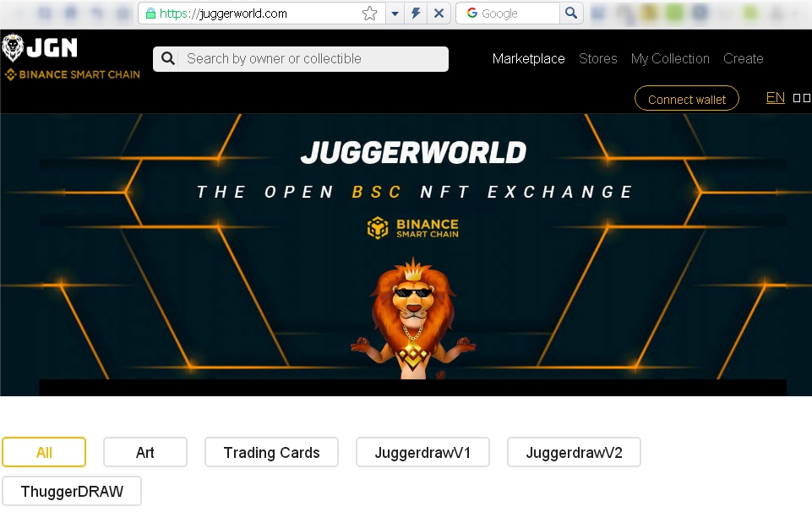
Task: Click the Search by owner or collectible field
Action: tap(301, 59)
